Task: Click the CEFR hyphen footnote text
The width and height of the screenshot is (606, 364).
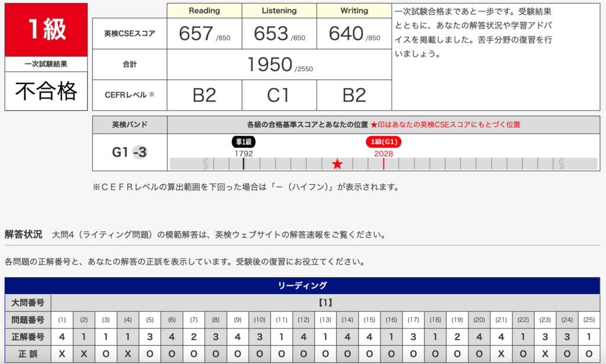Action: tap(246, 187)
